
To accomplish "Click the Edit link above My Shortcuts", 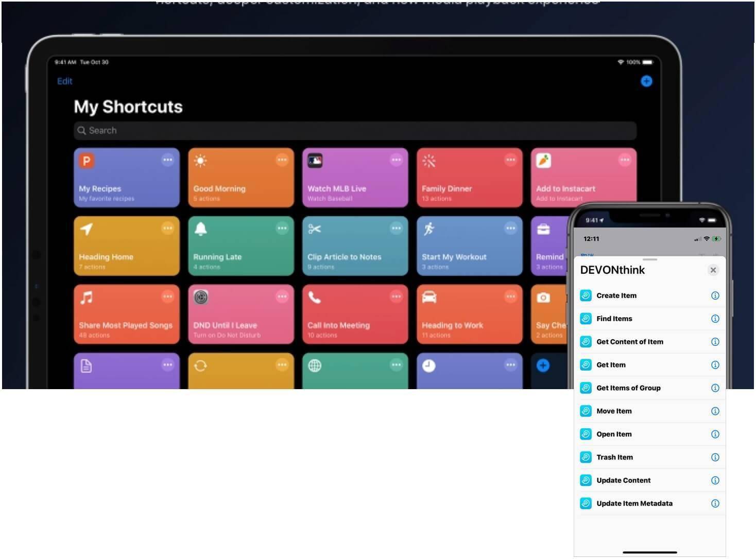I will coord(64,81).
